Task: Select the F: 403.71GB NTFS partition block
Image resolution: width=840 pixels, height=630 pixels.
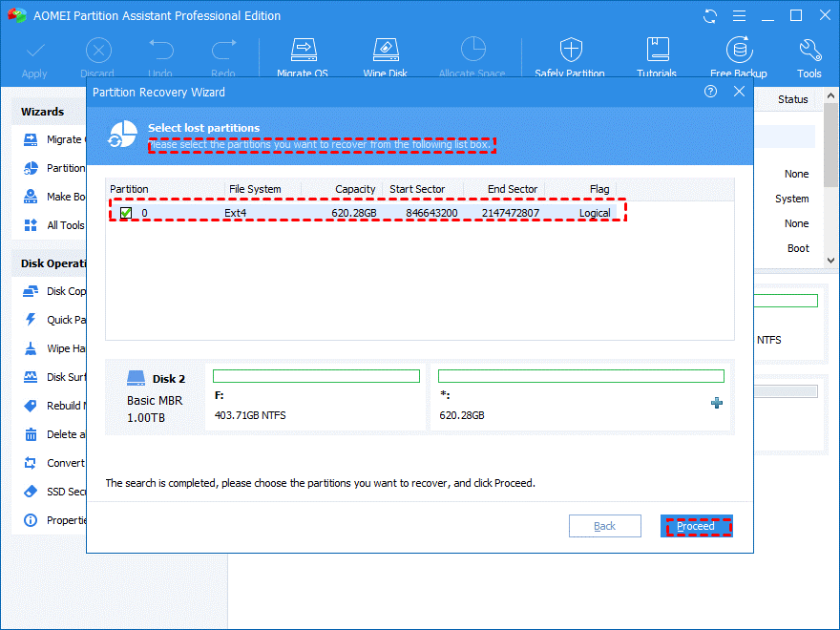Action: coord(316,397)
